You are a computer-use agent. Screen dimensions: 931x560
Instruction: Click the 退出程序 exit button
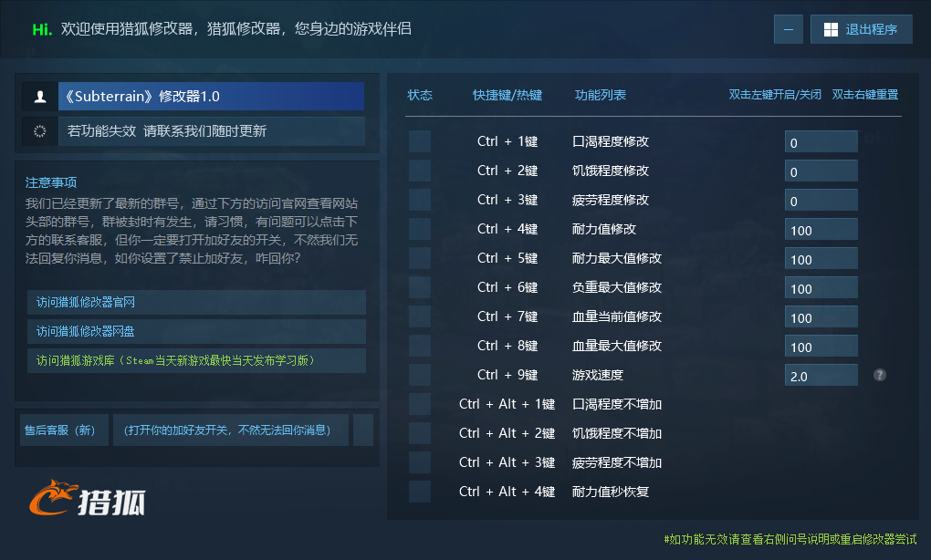[861, 29]
